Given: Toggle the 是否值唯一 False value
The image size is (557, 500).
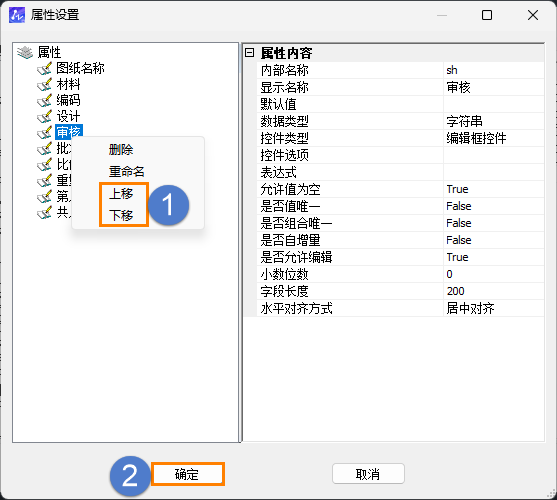Looking at the screenshot, I should coord(493,206).
